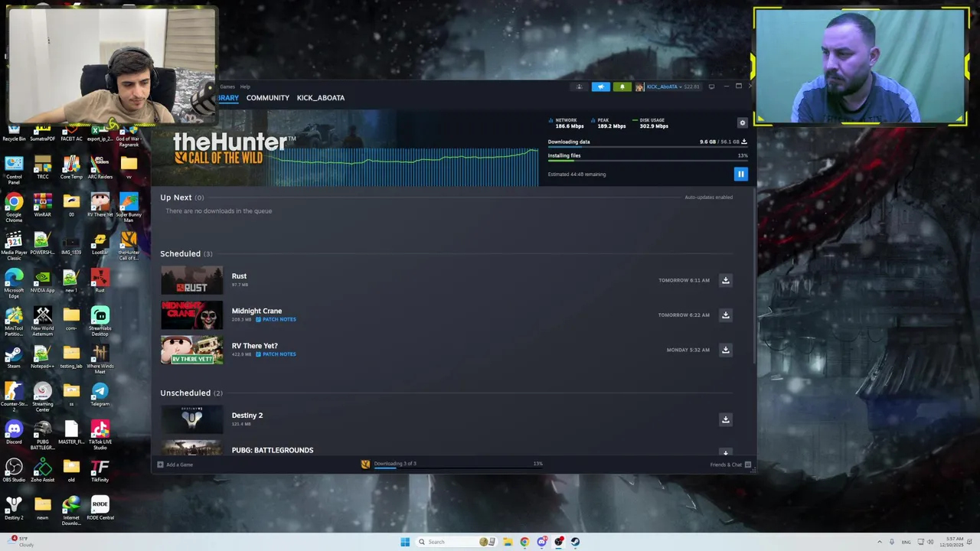Start RV There Yet? download now

coord(725,350)
